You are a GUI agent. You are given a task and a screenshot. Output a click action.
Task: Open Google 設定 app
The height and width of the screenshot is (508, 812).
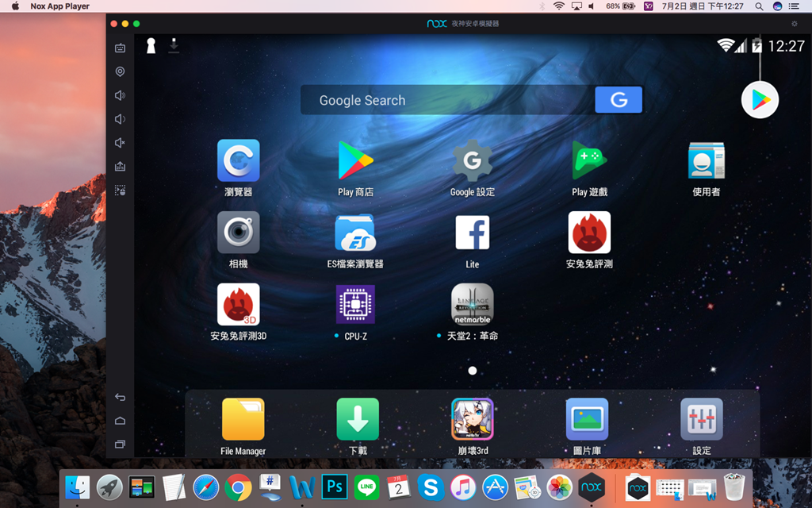pyautogui.click(x=472, y=161)
